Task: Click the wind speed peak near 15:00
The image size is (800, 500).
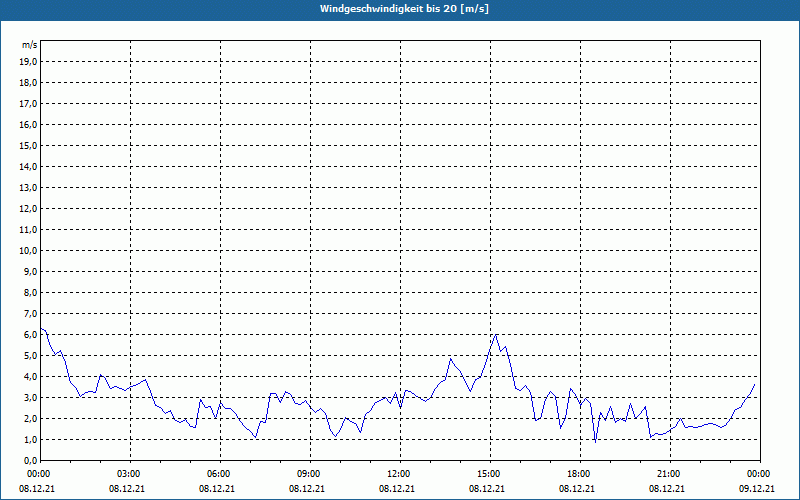Action: tap(496, 334)
